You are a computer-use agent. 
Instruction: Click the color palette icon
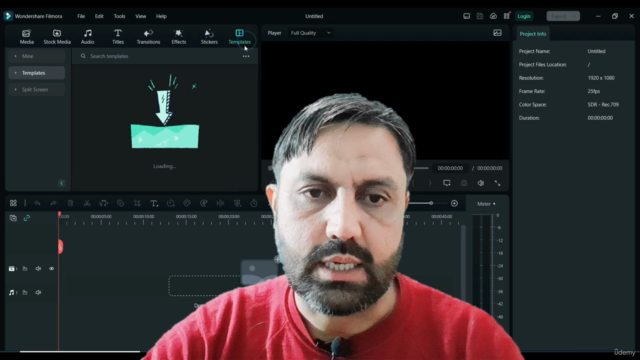[187, 203]
